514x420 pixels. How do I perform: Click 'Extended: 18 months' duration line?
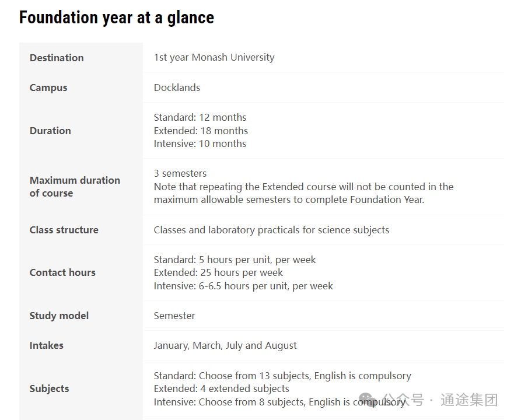tap(201, 131)
